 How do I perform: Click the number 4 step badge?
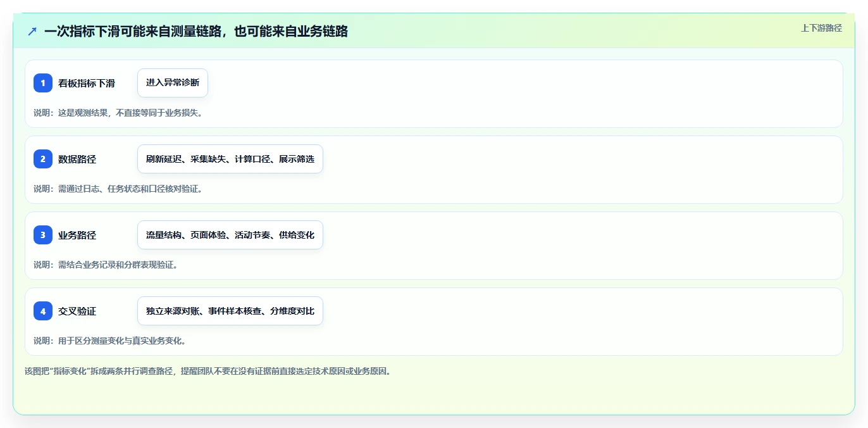click(x=43, y=311)
